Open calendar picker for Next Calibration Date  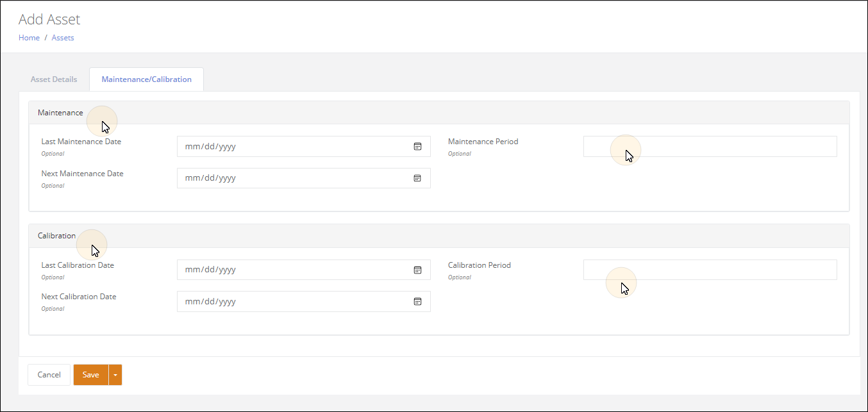point(417,301)
